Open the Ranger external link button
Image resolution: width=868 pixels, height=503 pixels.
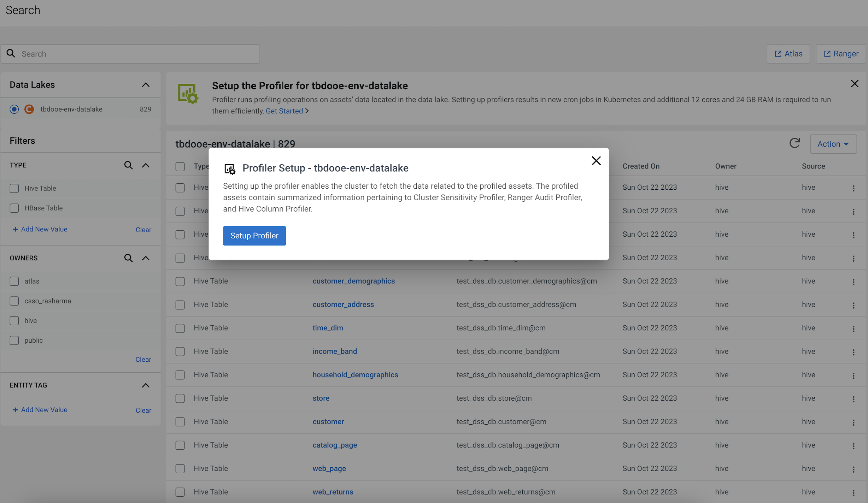coord(841,54)
